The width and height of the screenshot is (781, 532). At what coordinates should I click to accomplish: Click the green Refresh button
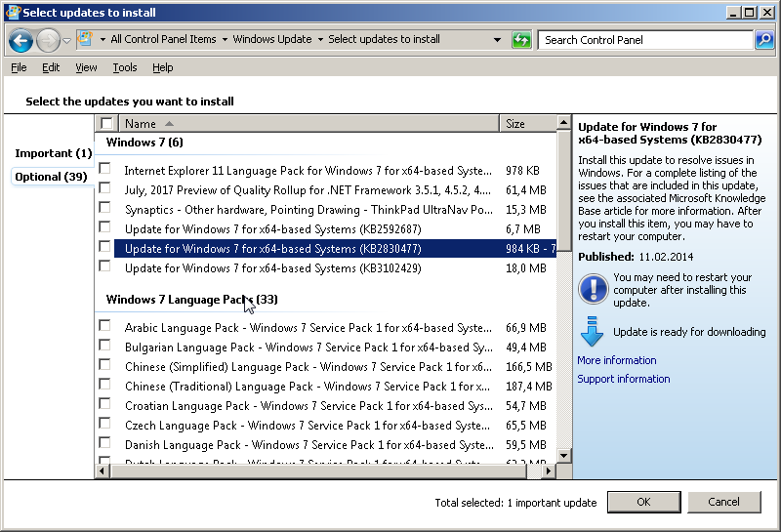click(x=521, y=39)
